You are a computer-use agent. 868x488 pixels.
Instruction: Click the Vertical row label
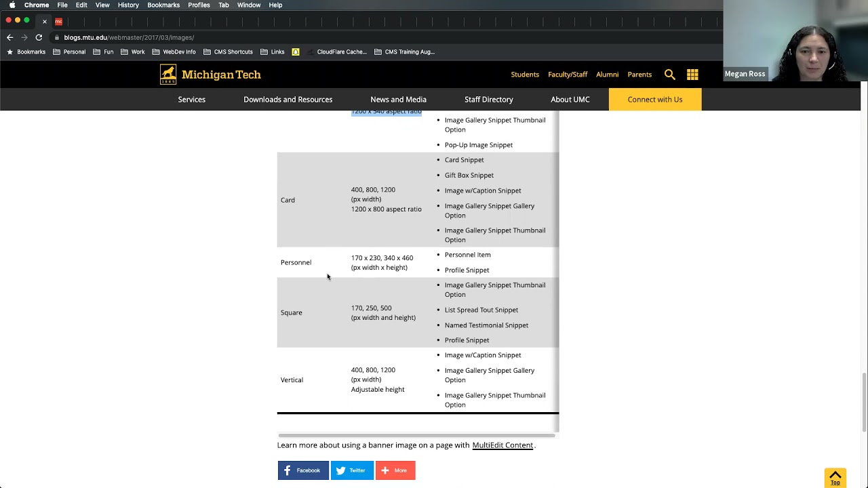coord(292,380)
